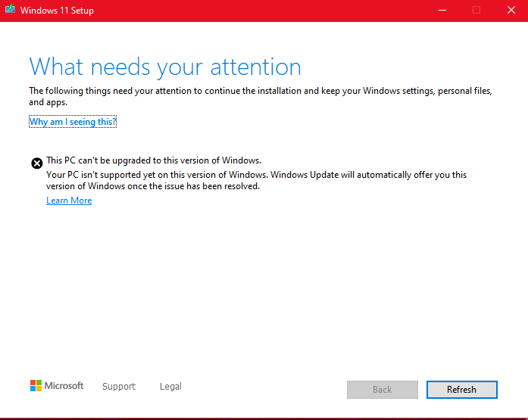Click the Refresh button
Screen dimensions: 528x420
(x=461, y=390)
